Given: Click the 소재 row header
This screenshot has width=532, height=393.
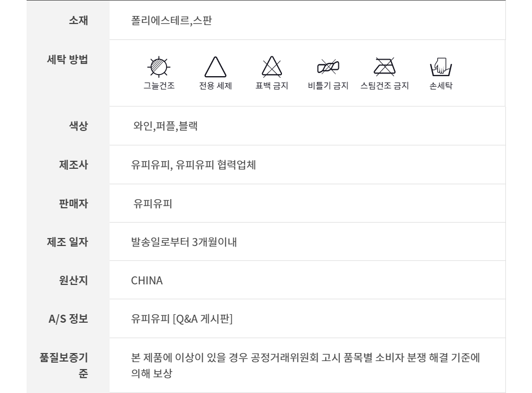Looking at the screenshot, I should [78, 21].
